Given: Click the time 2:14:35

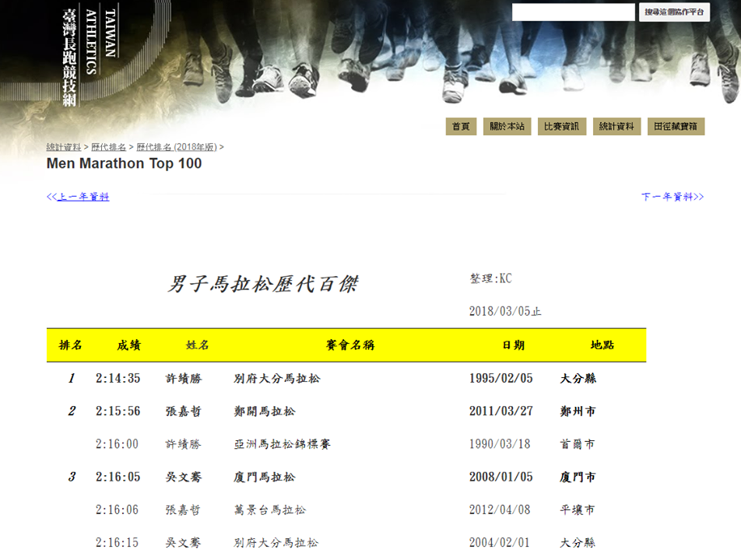Looking at the screenshot, I should (x=118, y=378).
